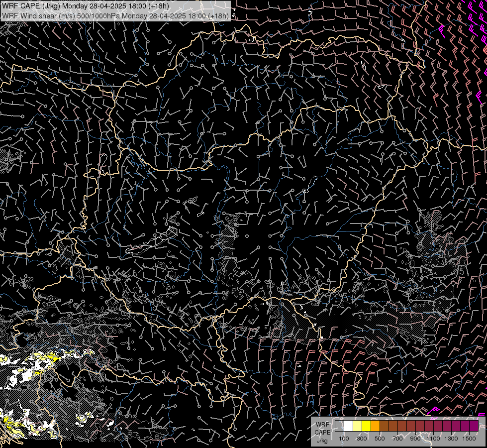Image resolution: width=487 pixels, height=448 pixels.
Task: Click the legend label 1100
Action: [433, 439]
